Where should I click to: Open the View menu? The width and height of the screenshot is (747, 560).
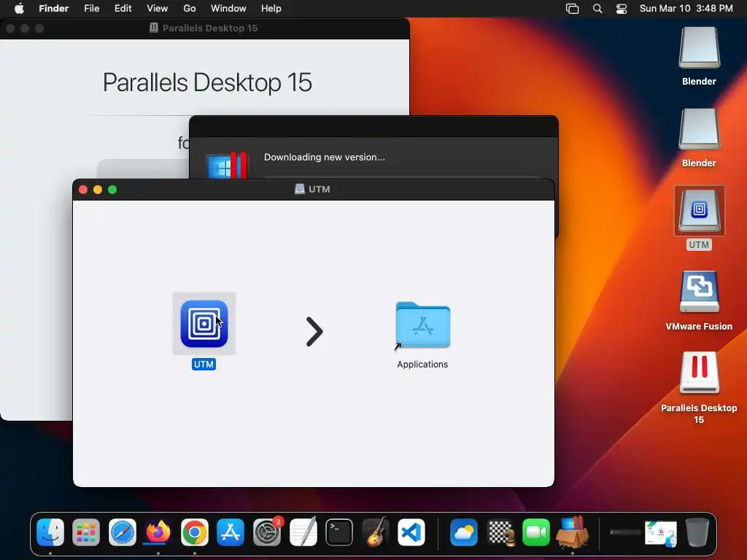[x=158, y=9]
